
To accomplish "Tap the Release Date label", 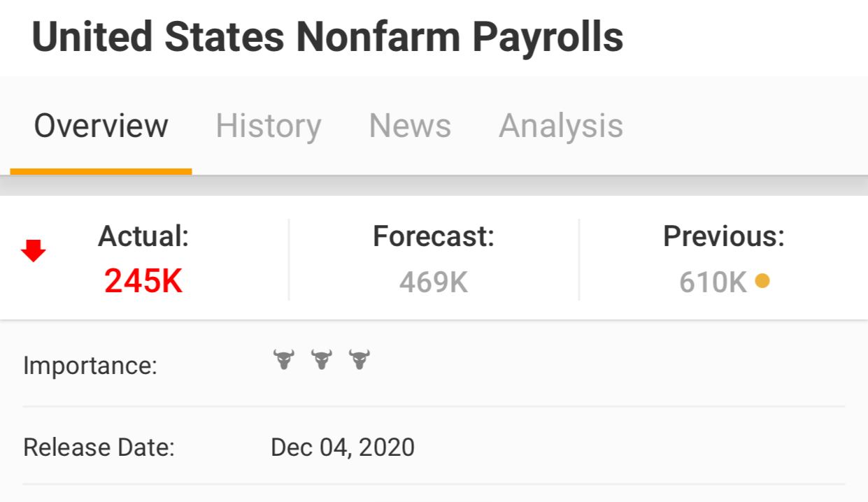I will point(99,447).
